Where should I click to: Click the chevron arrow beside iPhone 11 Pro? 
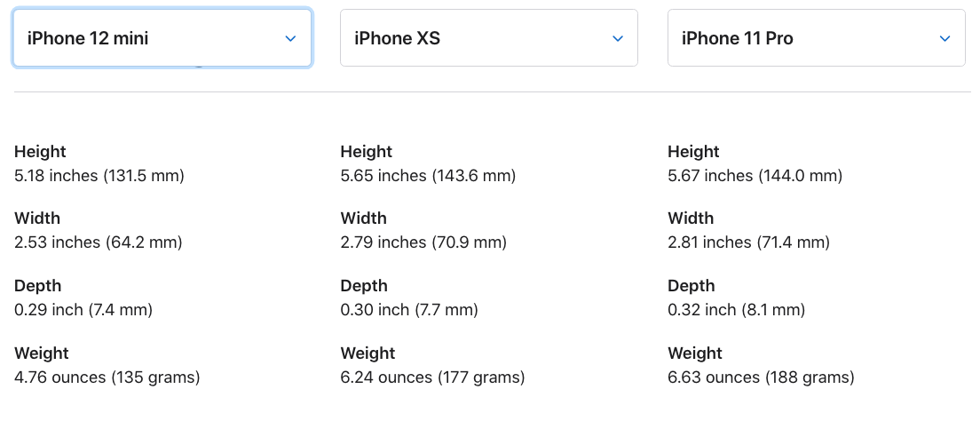pyautogui.click(x=944, y=38)
